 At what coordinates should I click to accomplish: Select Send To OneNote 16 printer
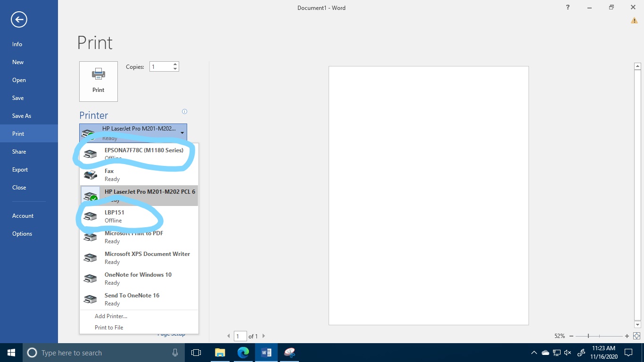click(139, 299)
